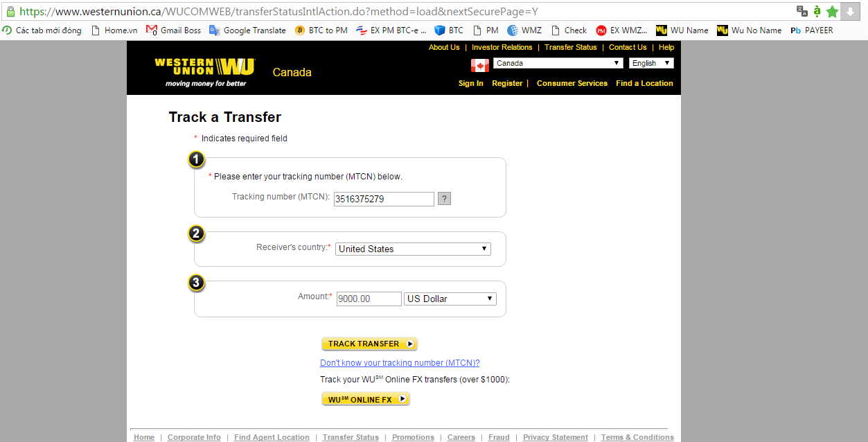
Task: Click Don't know your tracking number link
Action: (x=400, y=363)
